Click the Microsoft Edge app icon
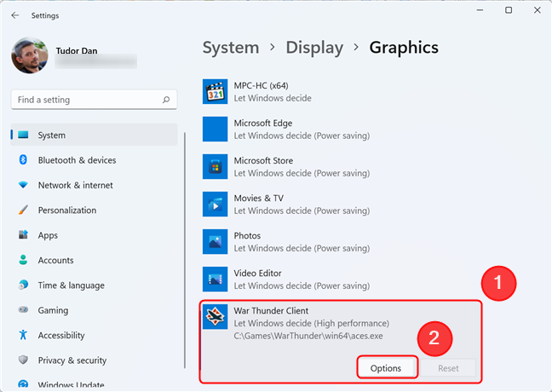The image size is (552, 392). click(x=216, y=130)
